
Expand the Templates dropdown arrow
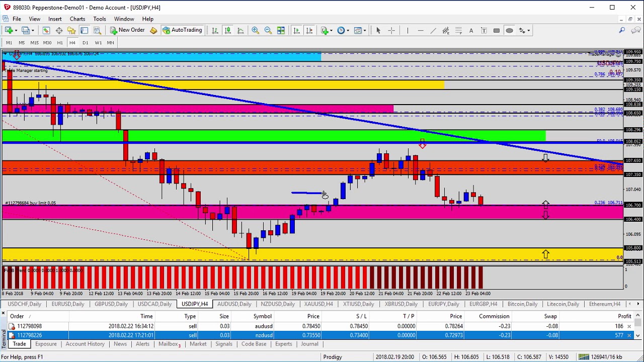pyautogui.click(x=364, y=30)
